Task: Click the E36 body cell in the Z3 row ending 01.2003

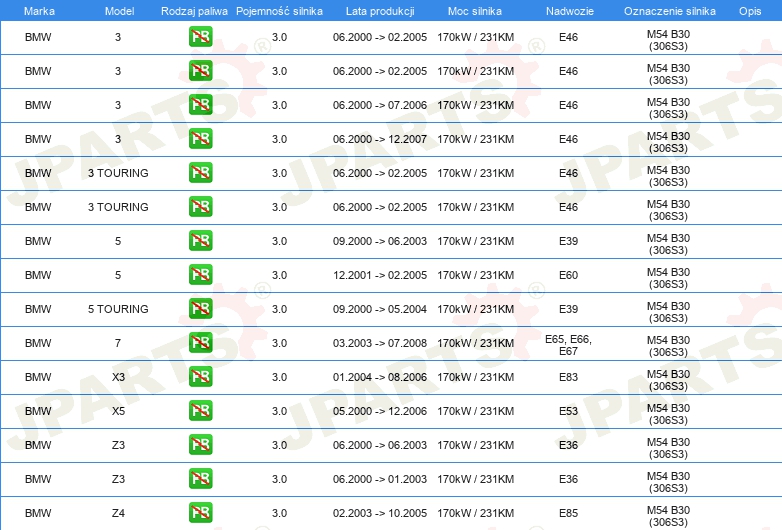Action: click(x=568, y=479)
